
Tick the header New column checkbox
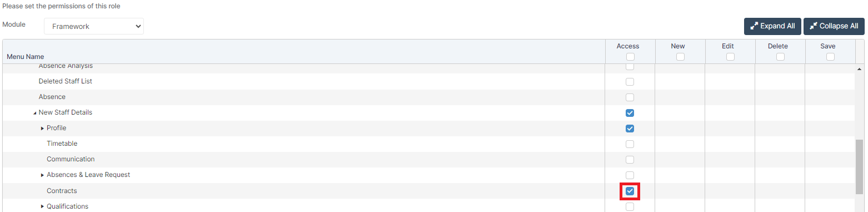tap(680, 57)
